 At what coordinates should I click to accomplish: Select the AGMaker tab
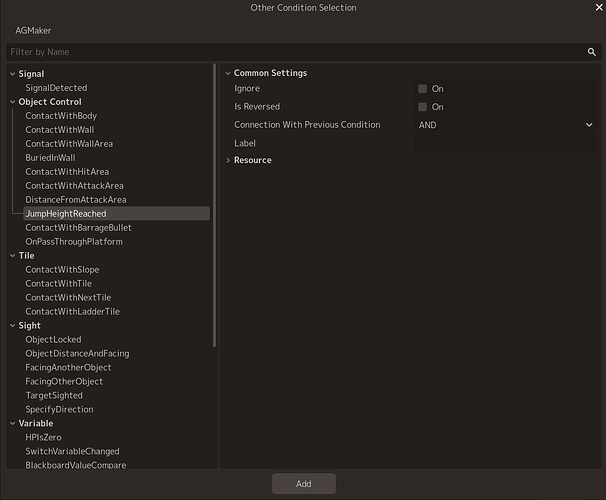[x=33, y=31]
